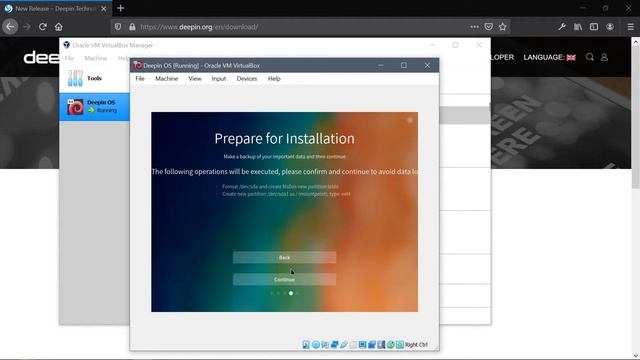Click the processor features icon in VM status bar
Screen dimensions: 640x360
pos(381,344)
